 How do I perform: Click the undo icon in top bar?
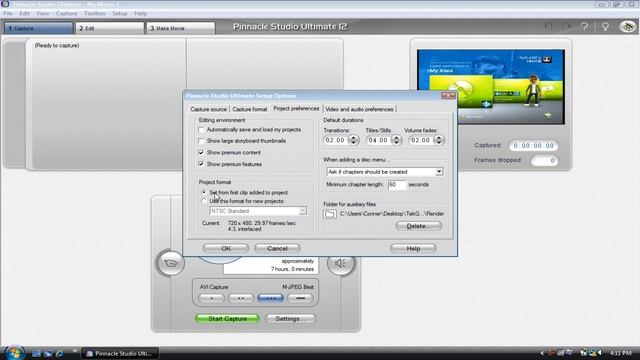pyautogui.click(x=549, y=27)
